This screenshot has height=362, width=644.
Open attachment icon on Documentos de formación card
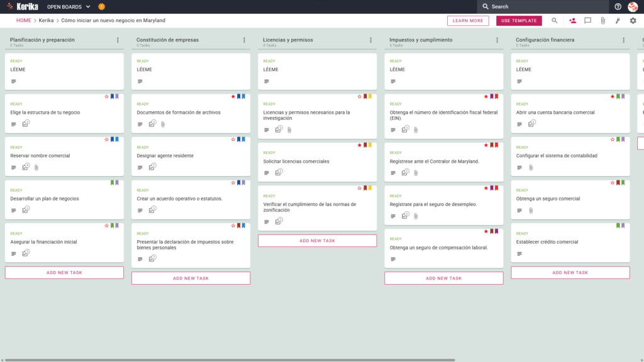click(163, 124)
